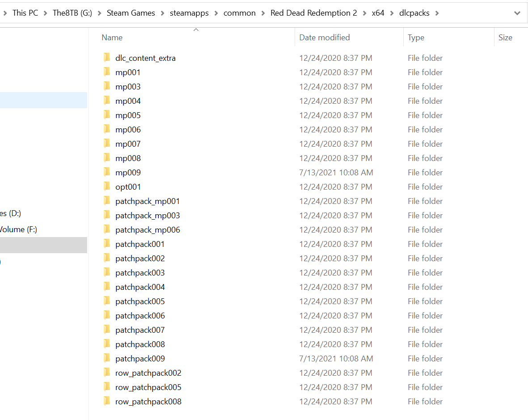This screenshot has width=528, height=420.
Task: Expand chevron after Steam Games breadcrumb
Action: (162, 13)
